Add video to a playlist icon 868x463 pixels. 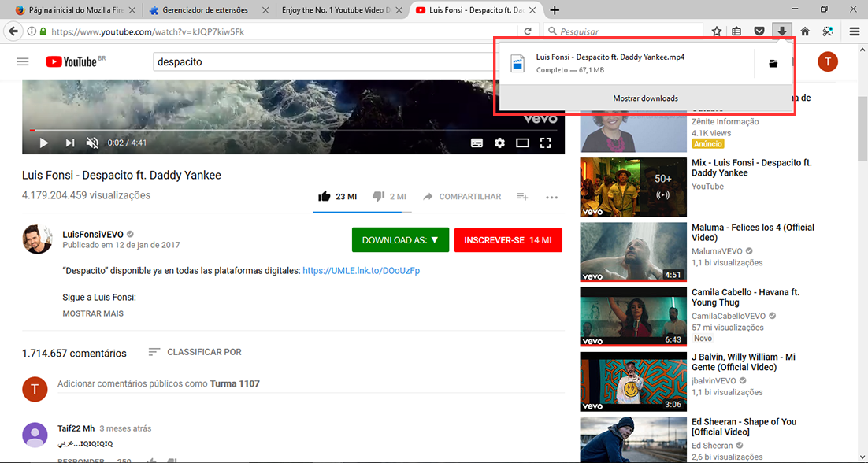pyautogui.click(x=522, y=196)
